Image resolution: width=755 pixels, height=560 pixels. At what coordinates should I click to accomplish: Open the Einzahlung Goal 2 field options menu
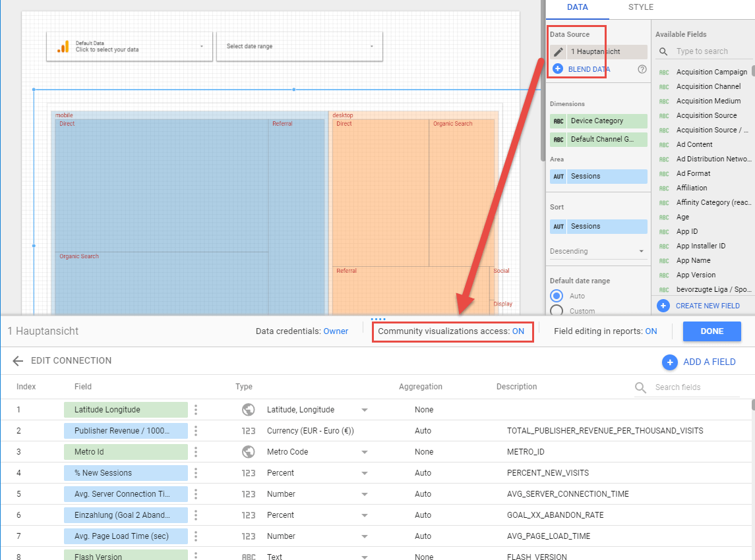point(195,515)
